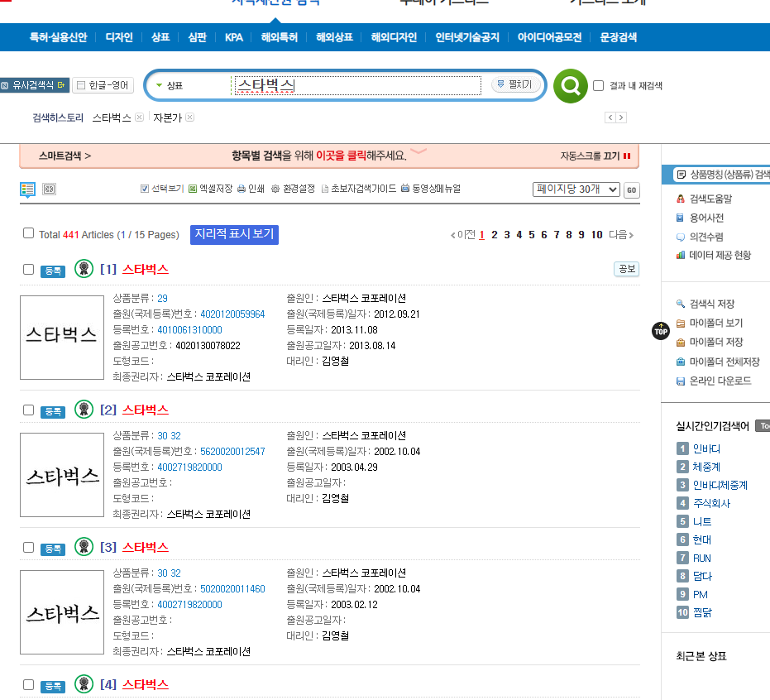
Task: Open 해외상표 tab
Action: (334, 37)
